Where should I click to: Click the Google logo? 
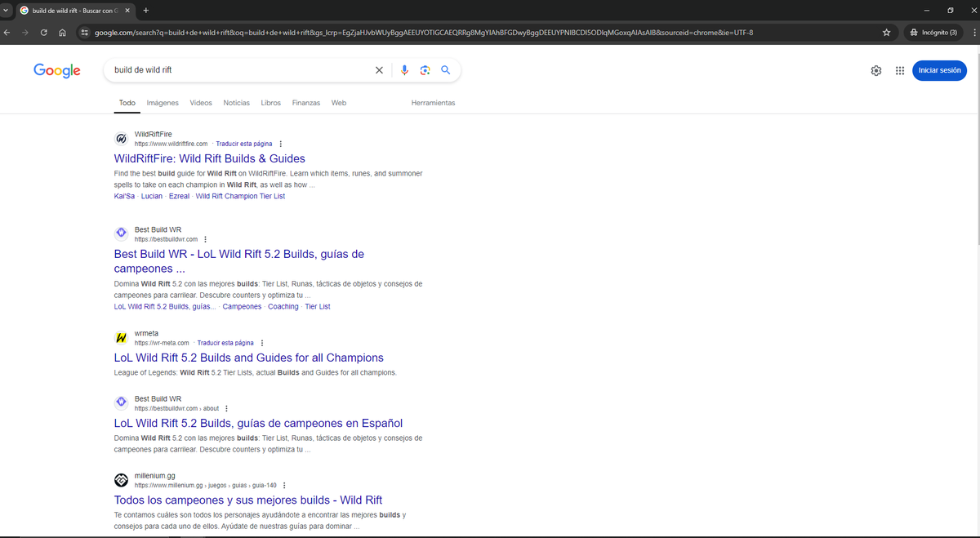(x=57, y=70)
